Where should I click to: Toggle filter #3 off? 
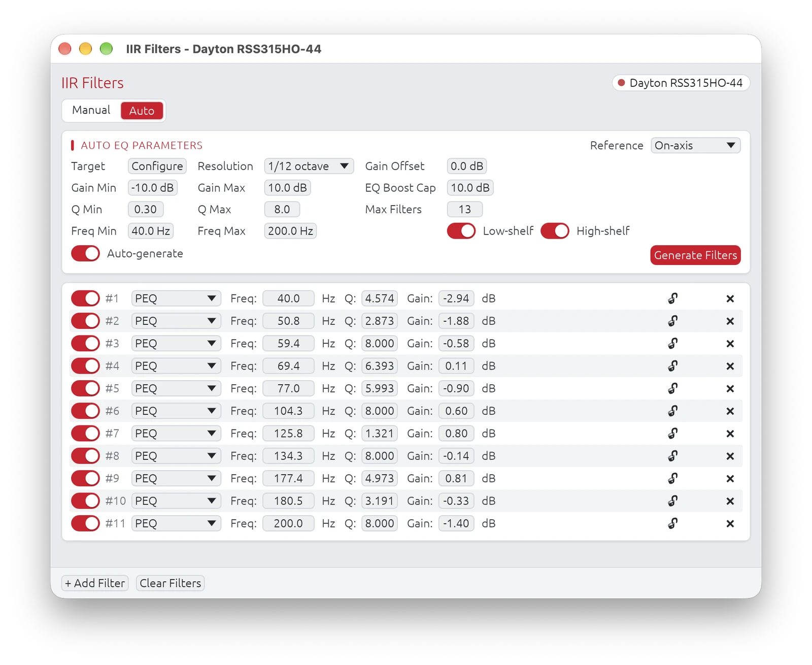click(x=85, y=344)
